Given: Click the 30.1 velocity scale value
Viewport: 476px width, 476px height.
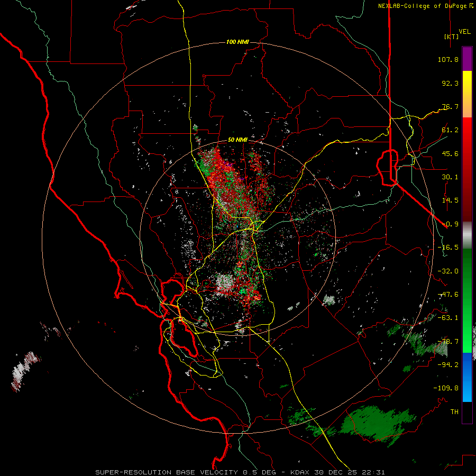Looking at the screenshot, I should click(450, 177).
